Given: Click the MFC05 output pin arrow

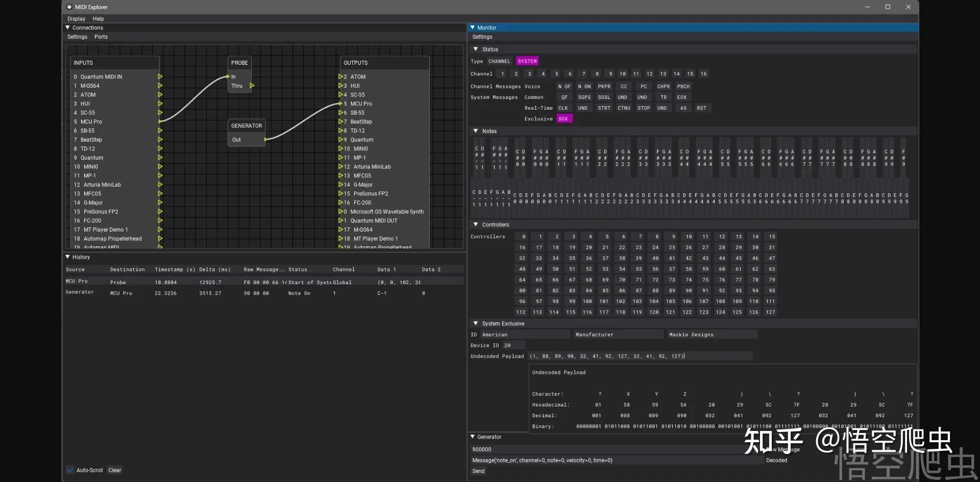Looking at the screenshot, I should (340, 175).
